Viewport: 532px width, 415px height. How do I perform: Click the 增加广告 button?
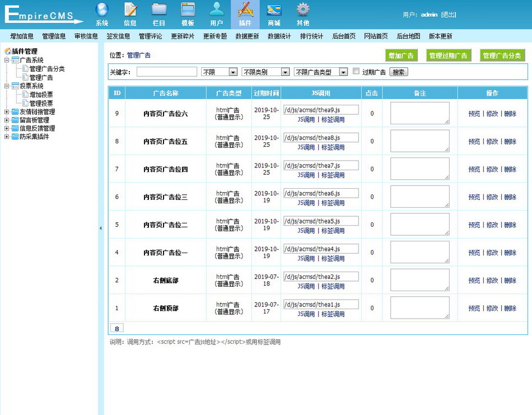401,55
